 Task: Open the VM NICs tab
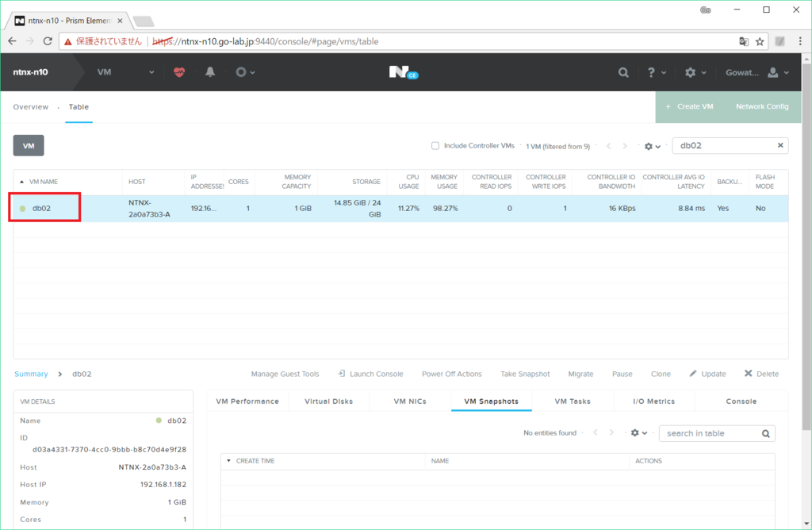(410, 401)
